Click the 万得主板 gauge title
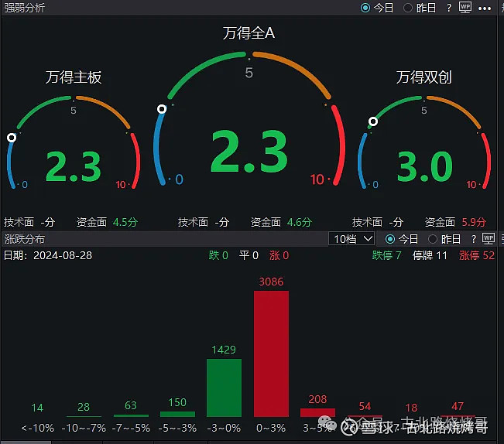 (74, 77)
